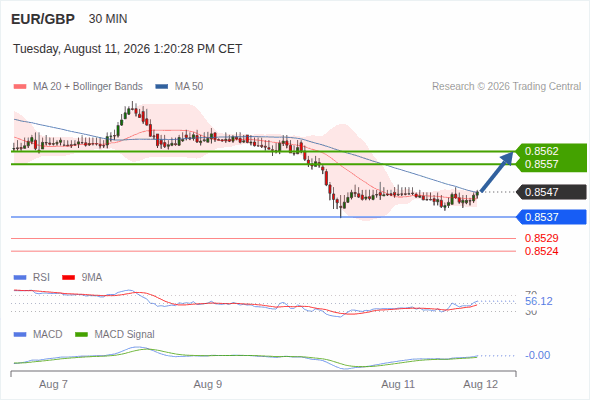Screen dimensions: 590x400
Task: Click the red 0.8524 support value
Action: point(541,251)
